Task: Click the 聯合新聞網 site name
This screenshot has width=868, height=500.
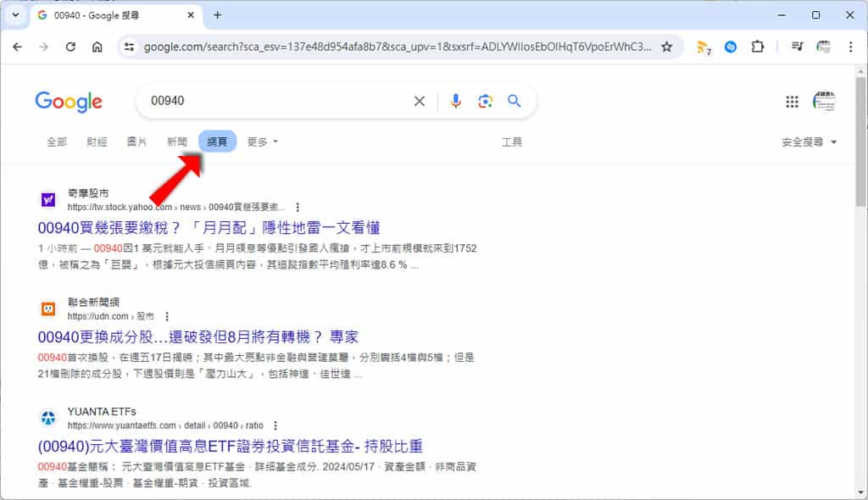Action: coord(93,303)
